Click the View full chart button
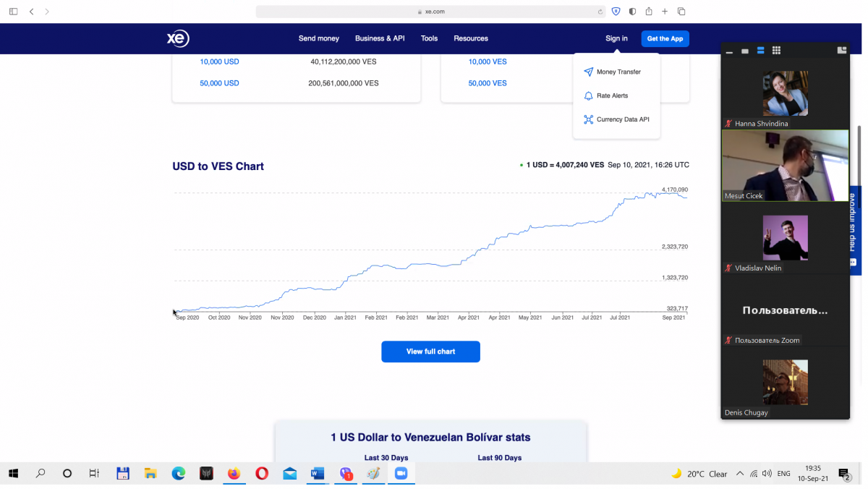The image size is (868, 489). click(430, 352)
